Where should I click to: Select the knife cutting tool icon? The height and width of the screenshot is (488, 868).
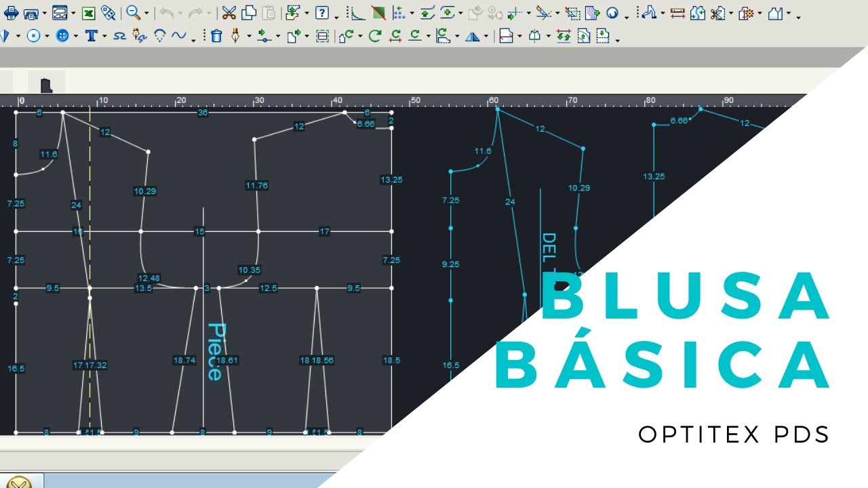point(544,14)
